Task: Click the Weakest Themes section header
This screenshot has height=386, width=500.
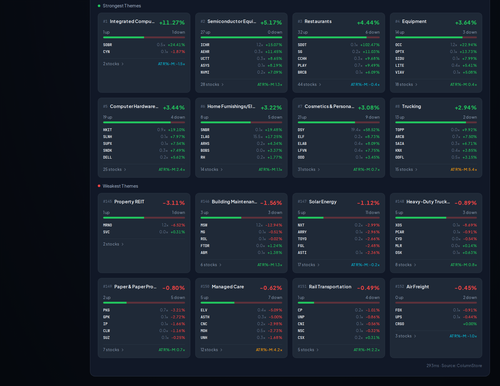Action: coord(120,186)
